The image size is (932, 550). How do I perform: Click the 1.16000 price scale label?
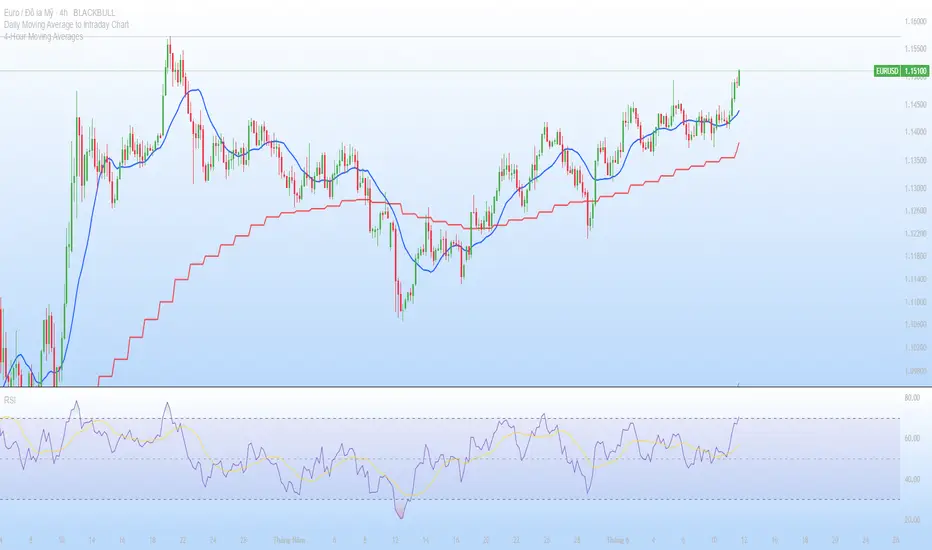pos(915,21)
